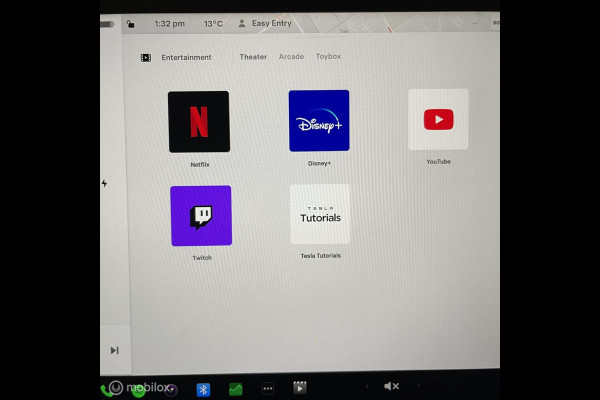The height and width of the screenshot is (400, 600).
Task: Open the green Phone dock icon
Action: pos(105,391)
